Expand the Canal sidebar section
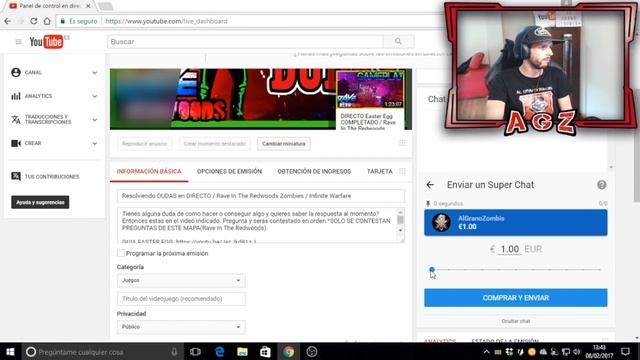 (95, 73)
